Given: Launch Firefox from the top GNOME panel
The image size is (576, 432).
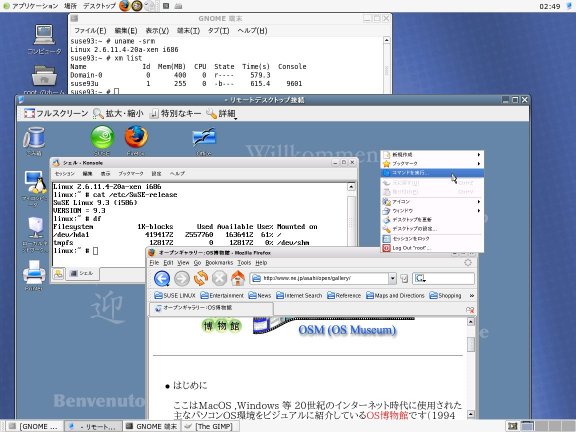Looking at the screenshot, I should click(x=125, y=6).
